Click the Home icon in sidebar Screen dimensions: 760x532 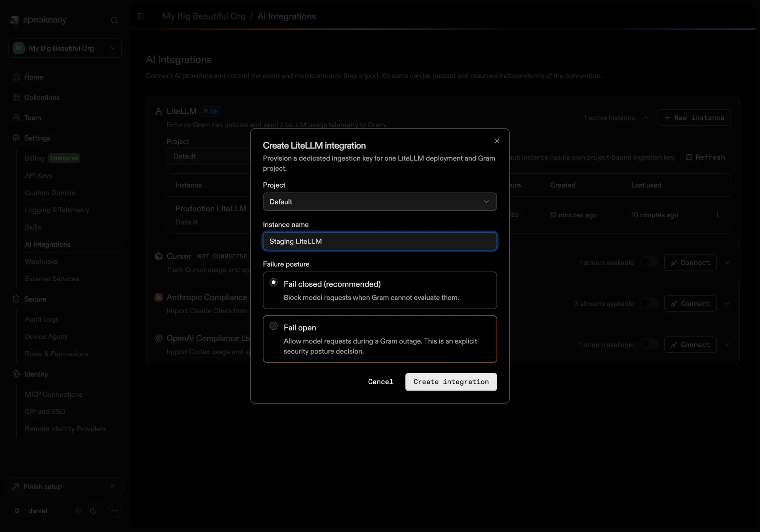click(x=16, y=77)
